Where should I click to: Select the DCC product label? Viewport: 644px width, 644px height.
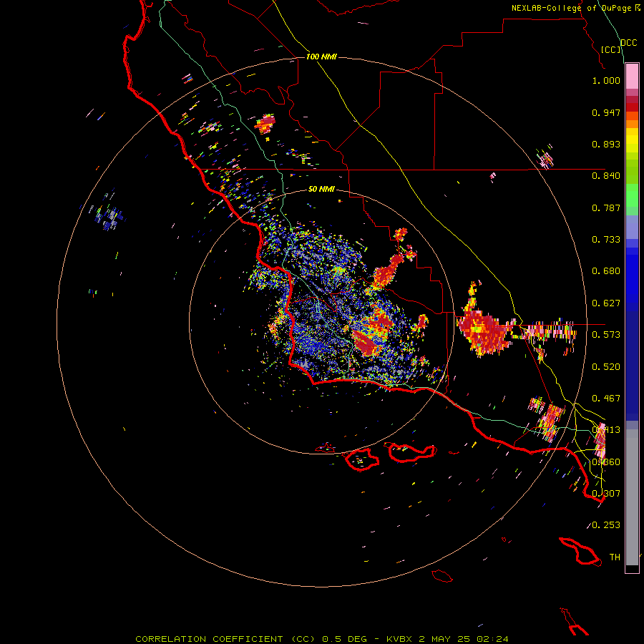point(628,43)
